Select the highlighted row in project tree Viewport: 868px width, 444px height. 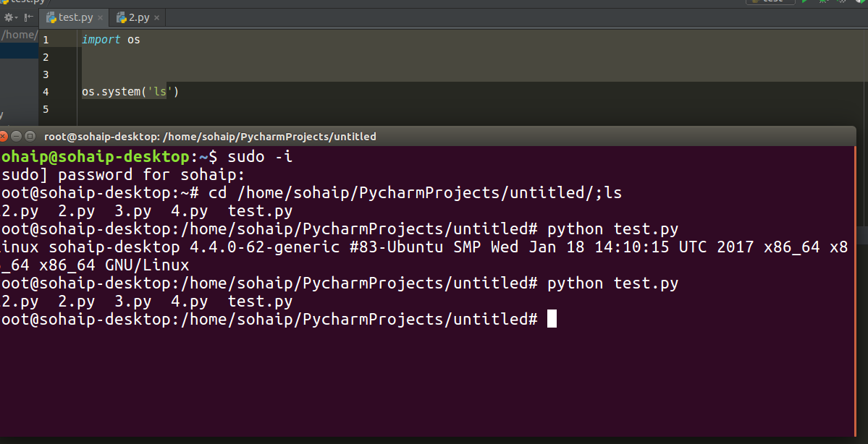tap(19, 51)
